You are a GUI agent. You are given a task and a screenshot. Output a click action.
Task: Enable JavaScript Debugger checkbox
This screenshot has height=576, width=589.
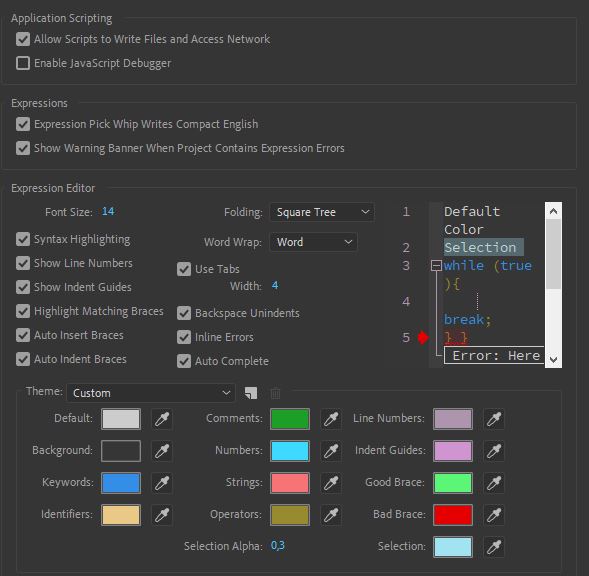pos(23,63)
